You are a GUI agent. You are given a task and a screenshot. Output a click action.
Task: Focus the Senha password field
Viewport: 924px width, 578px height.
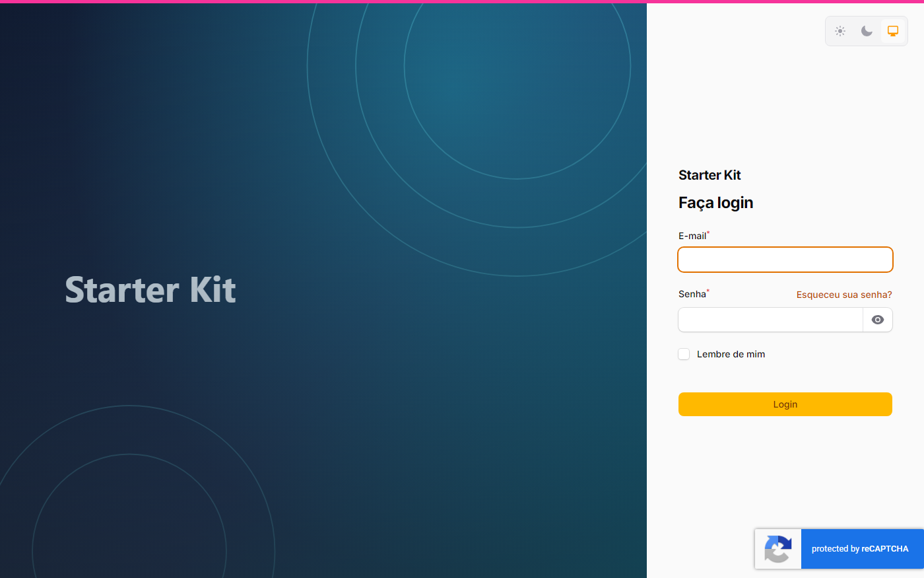(770, 320)
